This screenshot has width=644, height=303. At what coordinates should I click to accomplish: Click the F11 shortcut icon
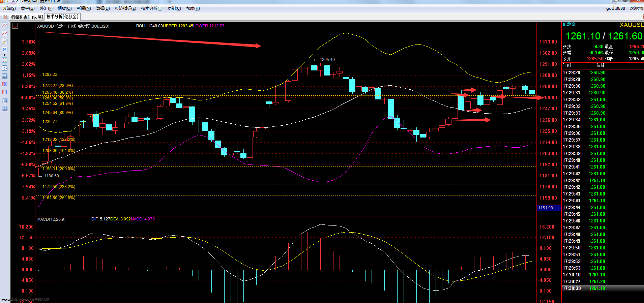click(5, 92)
